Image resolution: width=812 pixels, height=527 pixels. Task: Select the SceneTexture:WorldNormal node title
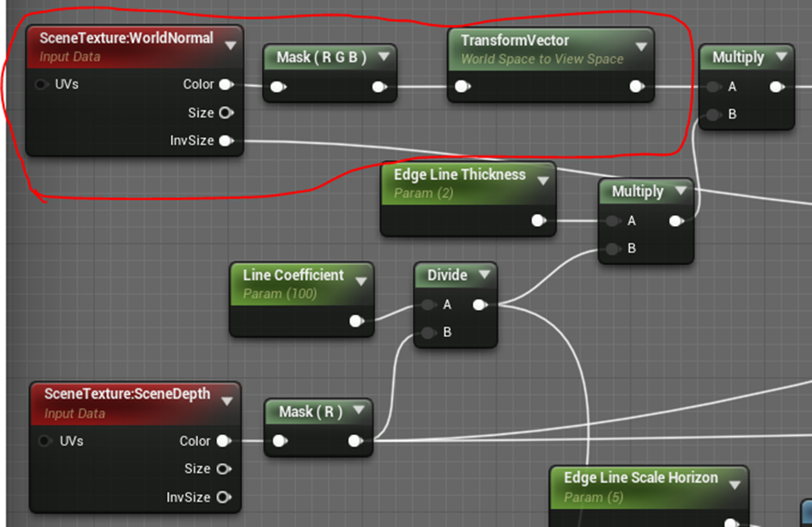[127, 38]
